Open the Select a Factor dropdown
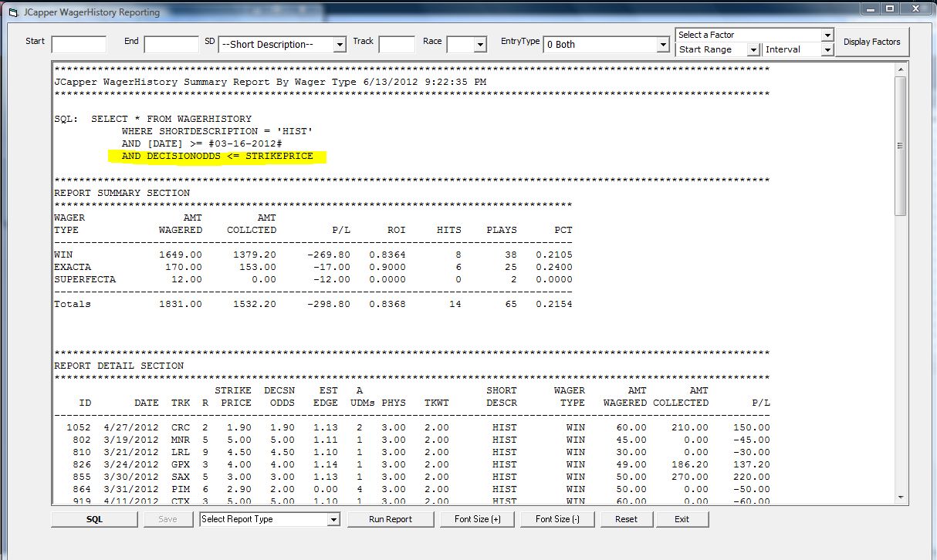937x560 pixels. click(827, 35)
